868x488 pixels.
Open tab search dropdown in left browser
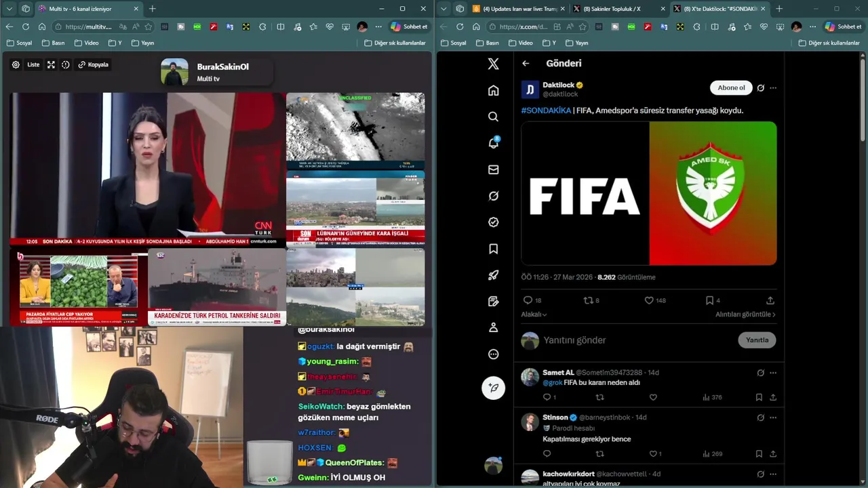9,9
